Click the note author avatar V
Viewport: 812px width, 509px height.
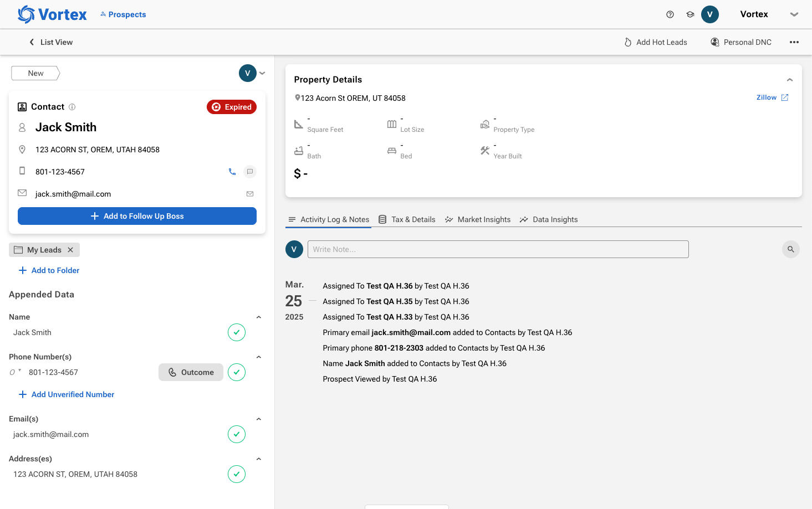[294, 249]
